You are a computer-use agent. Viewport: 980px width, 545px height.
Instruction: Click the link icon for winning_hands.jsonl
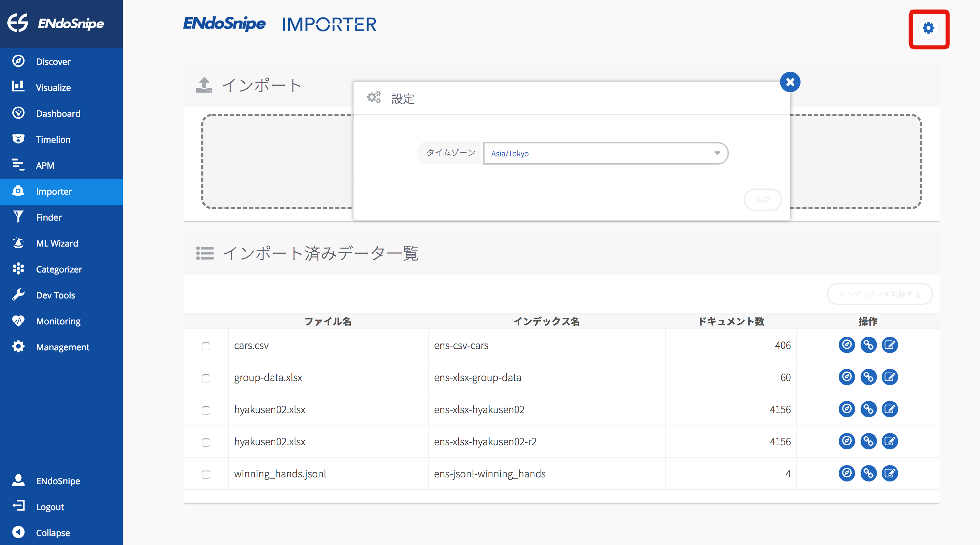868,473
